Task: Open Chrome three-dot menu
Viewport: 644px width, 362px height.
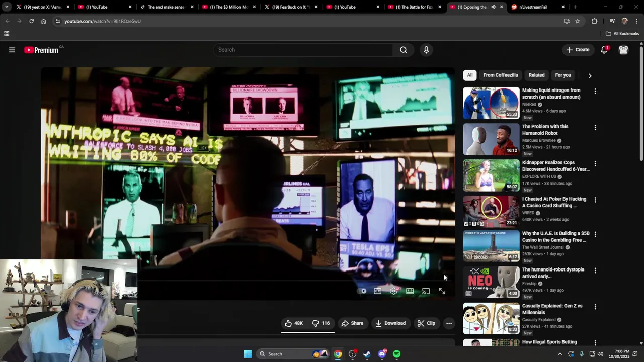Action: click(x=637, y=21)
